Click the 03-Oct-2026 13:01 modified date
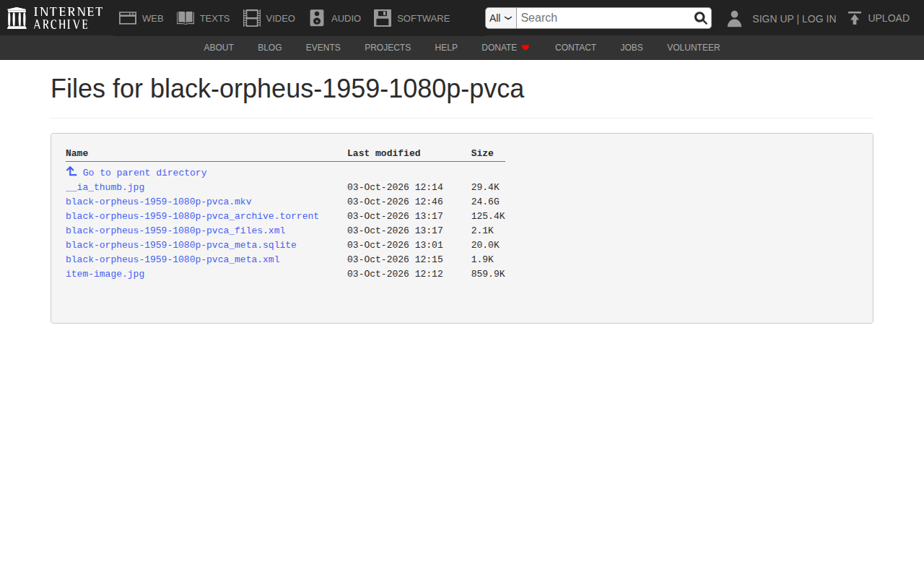 coord(395,245)
